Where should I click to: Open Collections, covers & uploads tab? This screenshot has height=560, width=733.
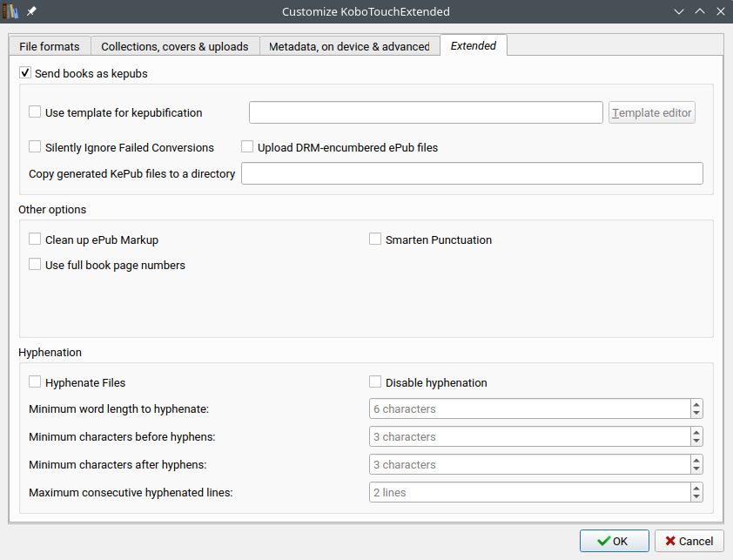175,46
